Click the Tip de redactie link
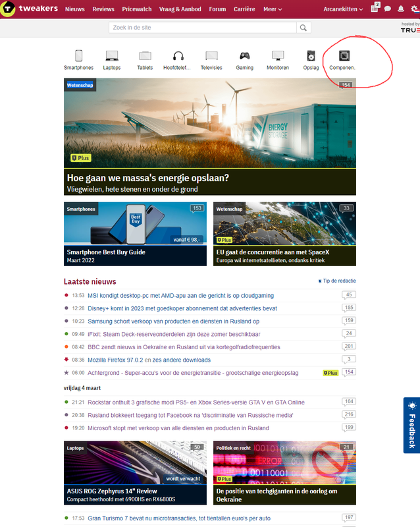420x527 pixels. [x=337, y=281]
